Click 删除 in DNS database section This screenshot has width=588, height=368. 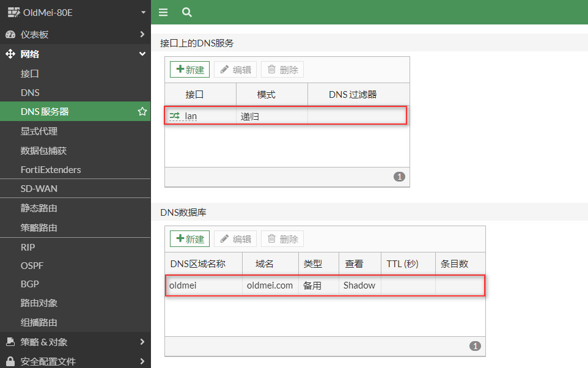coord(282,238)
